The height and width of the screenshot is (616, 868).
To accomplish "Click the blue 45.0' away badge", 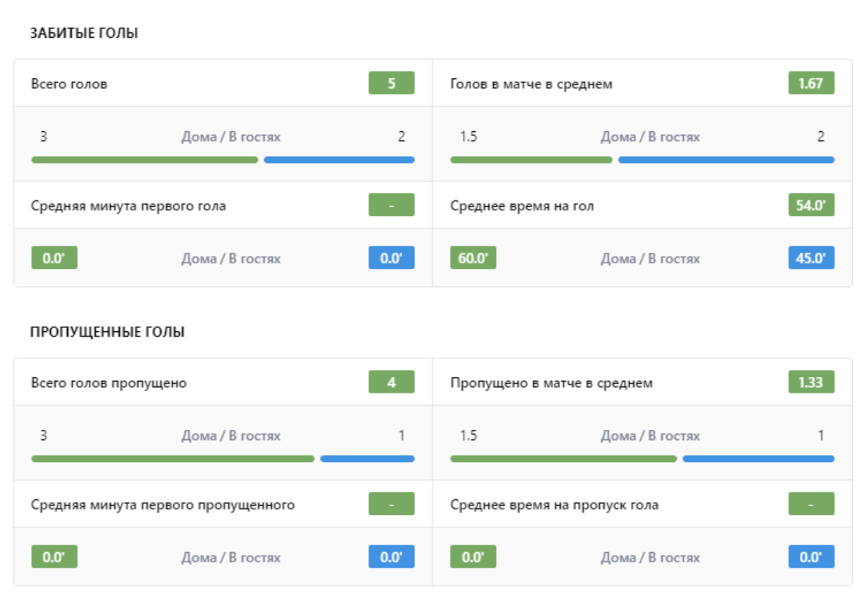I will click(x=811, y=258).
